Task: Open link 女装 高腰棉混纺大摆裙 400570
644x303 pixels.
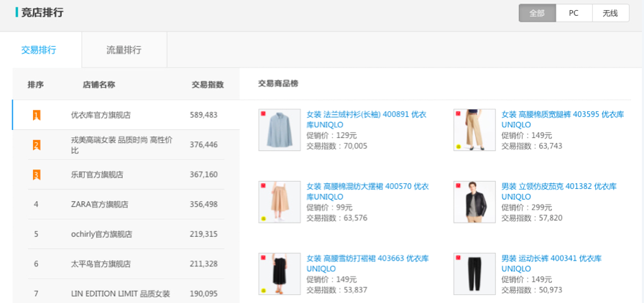Action: (367, 191)
